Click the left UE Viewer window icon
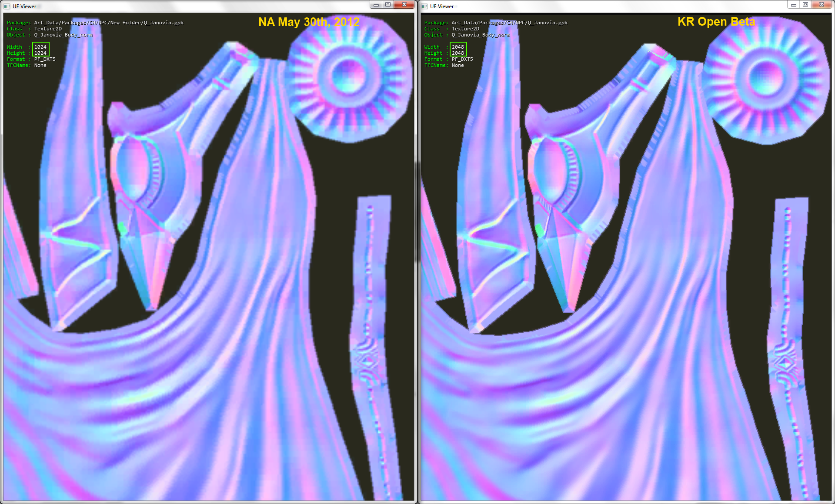Image resolution: width=835 pixels, height=504 pixels. point(7,7)
